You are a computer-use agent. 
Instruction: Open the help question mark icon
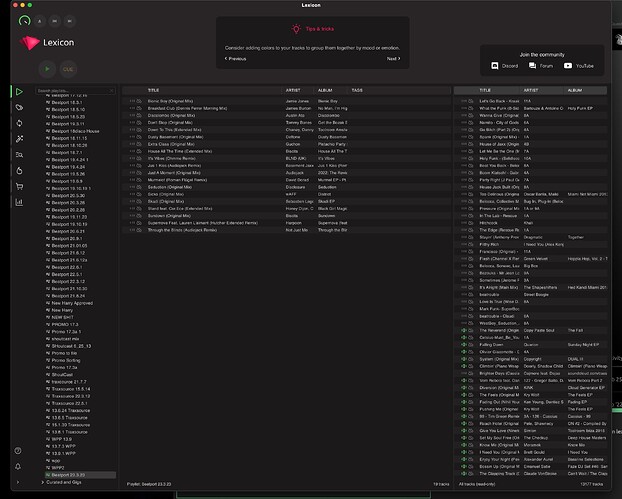point(18,452)
